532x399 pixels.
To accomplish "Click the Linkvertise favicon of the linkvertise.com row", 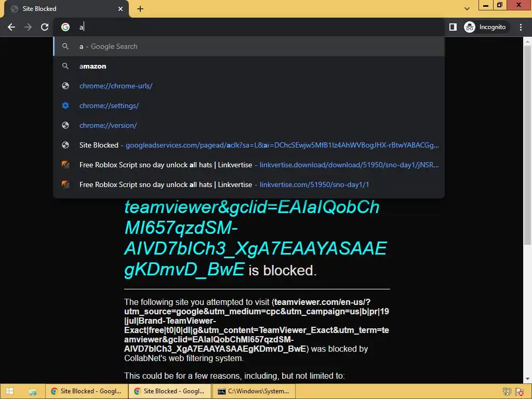I will [65, 184].
